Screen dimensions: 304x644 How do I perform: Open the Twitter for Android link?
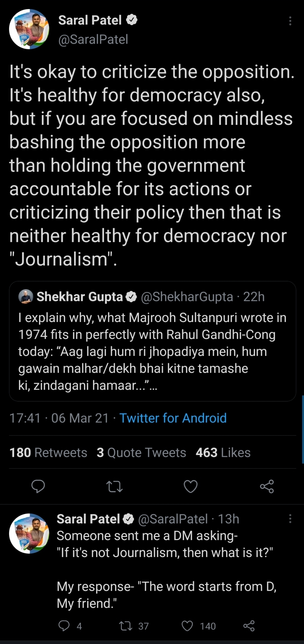pyautogui.click(x=173, y=418)
